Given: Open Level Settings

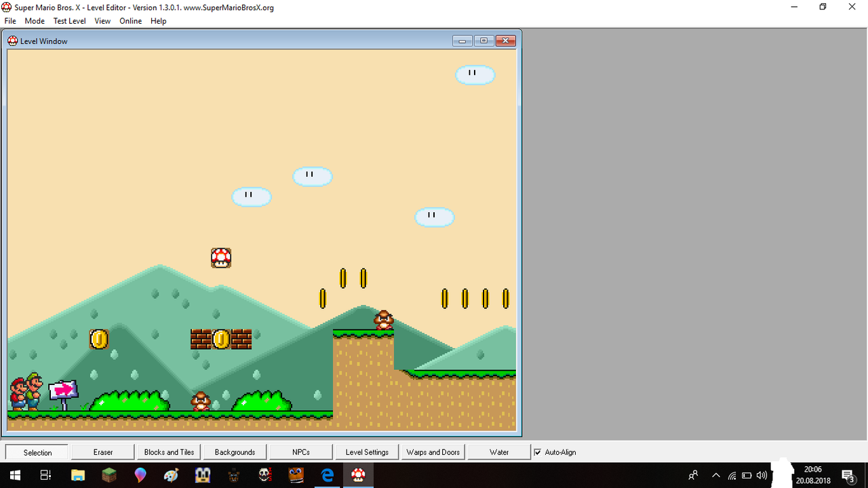Looking at the screenshot, I should pos(367,452).
